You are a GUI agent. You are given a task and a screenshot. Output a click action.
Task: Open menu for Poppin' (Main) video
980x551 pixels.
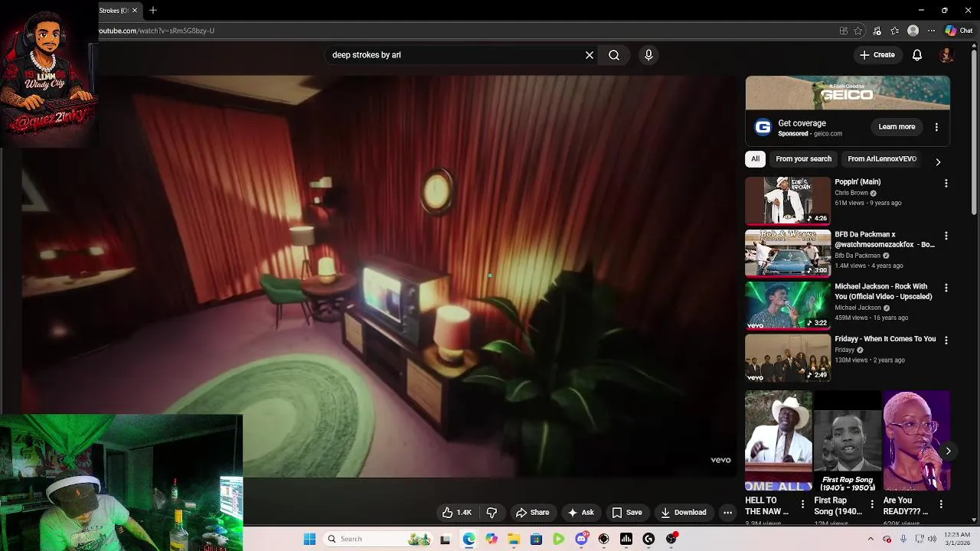point(946,184)
